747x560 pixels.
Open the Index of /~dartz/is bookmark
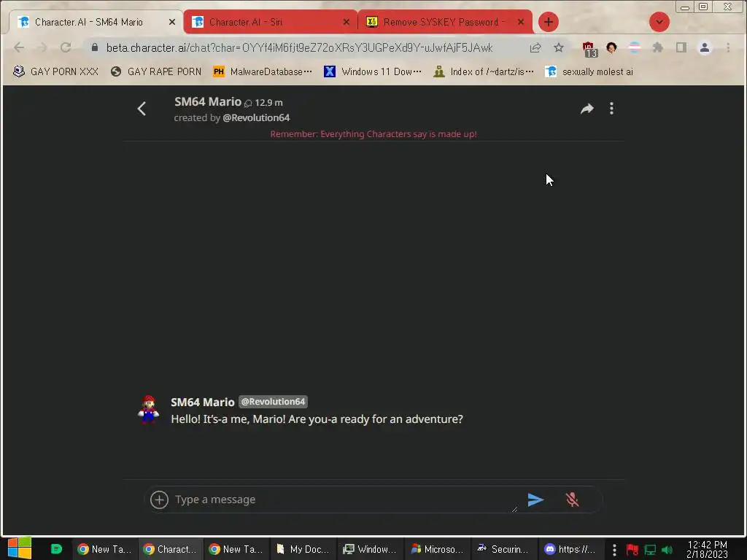point(484,72)
